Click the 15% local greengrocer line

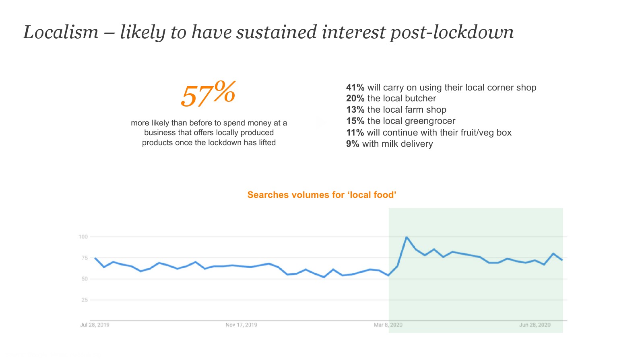pos(400,121)
